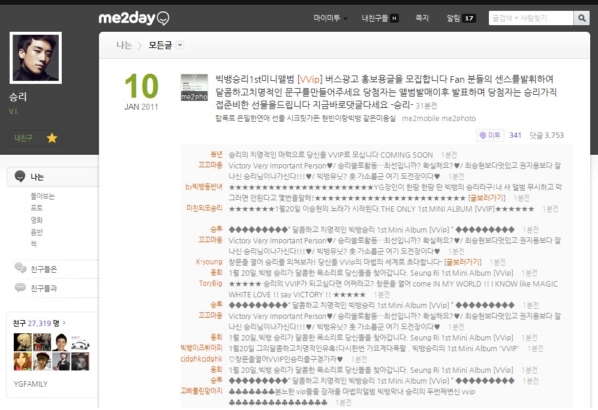Open 알림 notifications

tap(453, 18)
